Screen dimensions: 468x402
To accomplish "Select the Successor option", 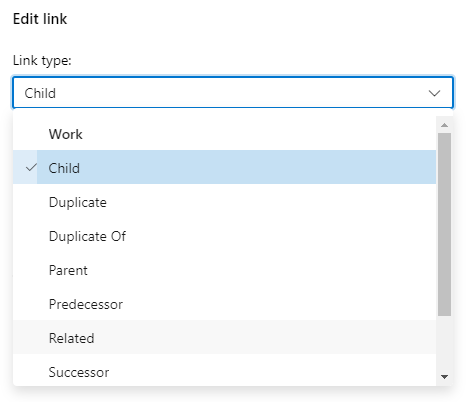I will [x=224, y=371].
